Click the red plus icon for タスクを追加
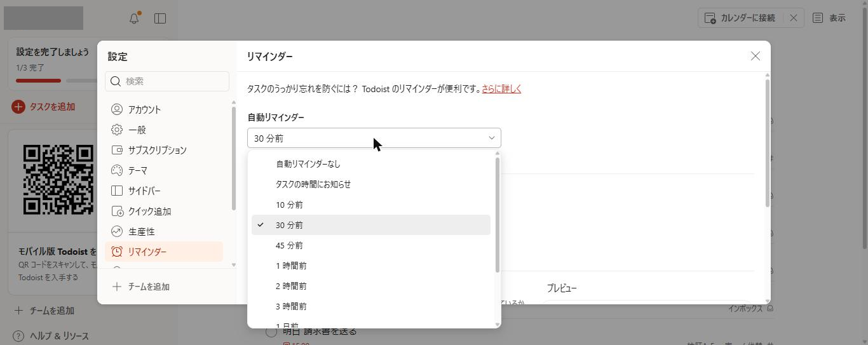The image size is (868, 345). [18, 107]
